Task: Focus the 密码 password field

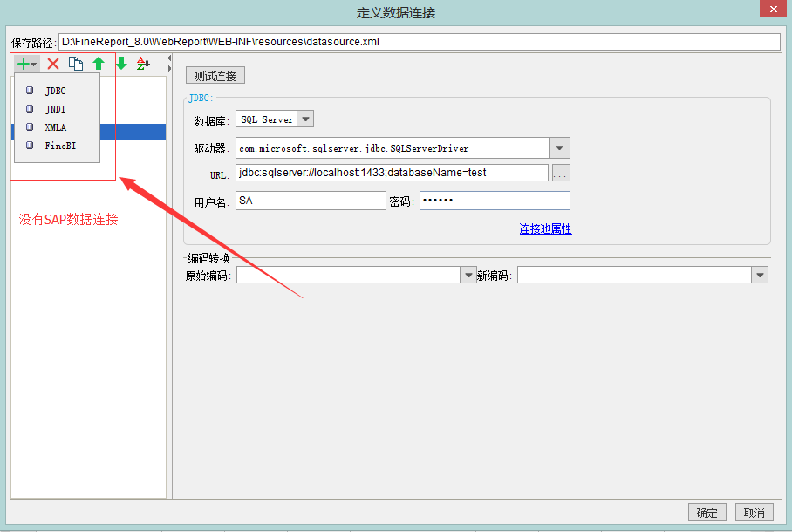Action: [495, 201]
